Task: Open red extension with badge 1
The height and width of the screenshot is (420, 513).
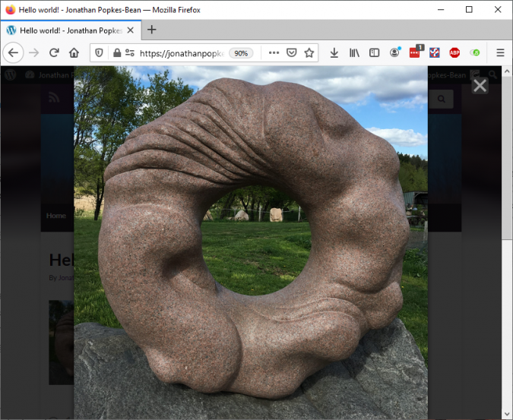Action: [x=415, y=52]
